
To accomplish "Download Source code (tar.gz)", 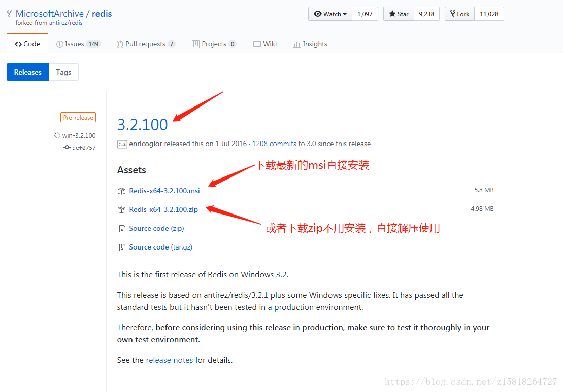I will (x=161, y=247).
